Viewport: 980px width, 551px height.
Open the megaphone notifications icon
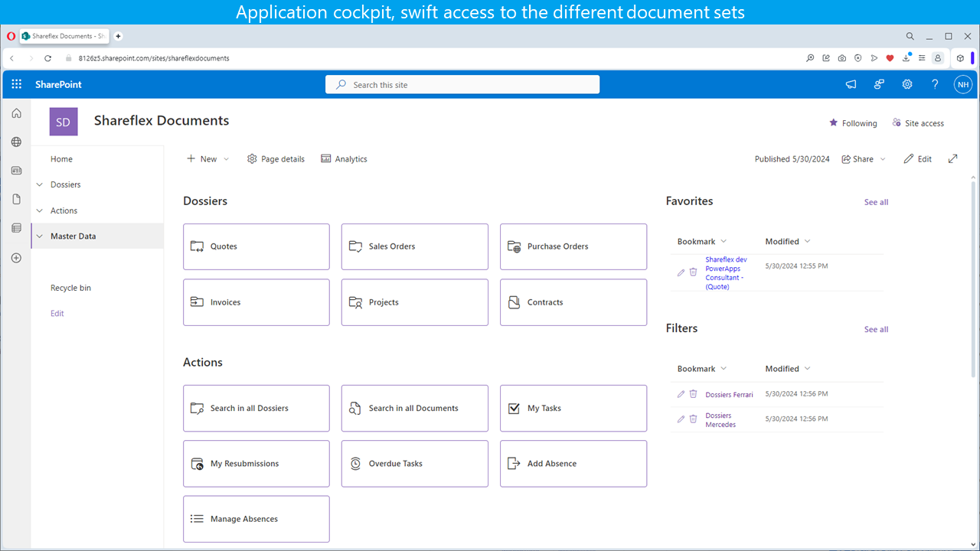[851, 84]
